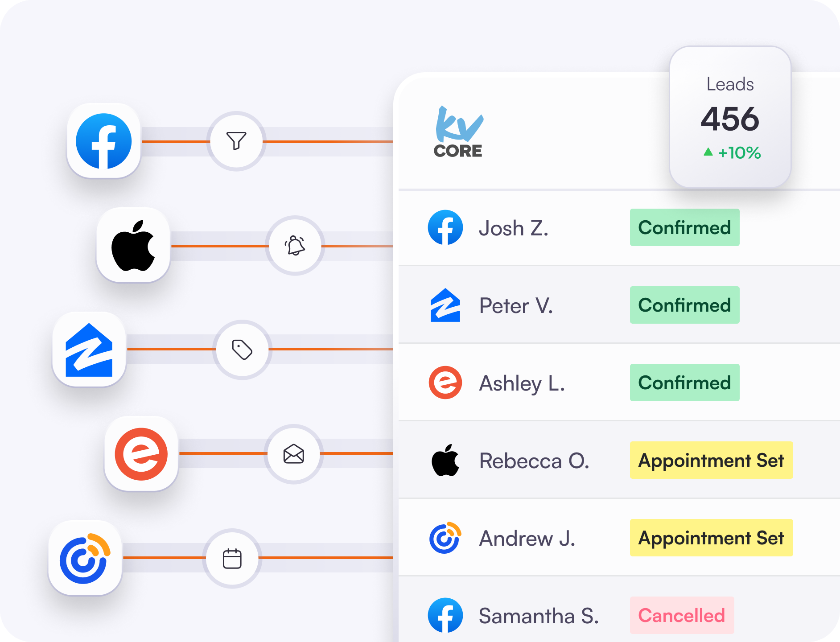Select Peter V.'s Confirmed status badge
The width and height of the screenshot is (840, 642).
pos(684,305)
